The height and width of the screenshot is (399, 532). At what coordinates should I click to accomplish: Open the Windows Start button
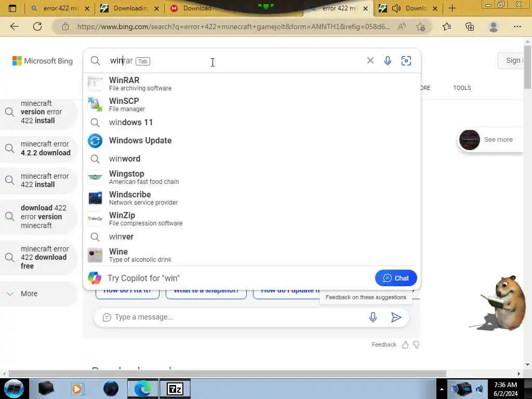[14, 389]
